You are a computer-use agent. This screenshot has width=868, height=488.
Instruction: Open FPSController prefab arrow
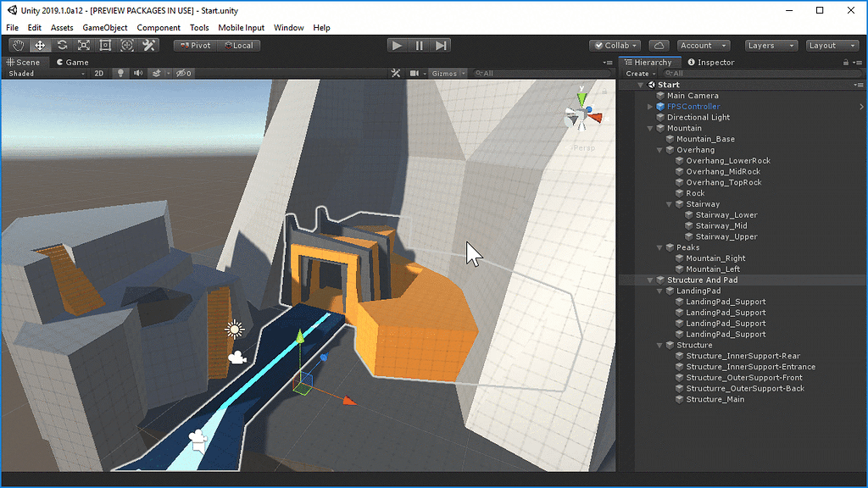coord(861,106)
